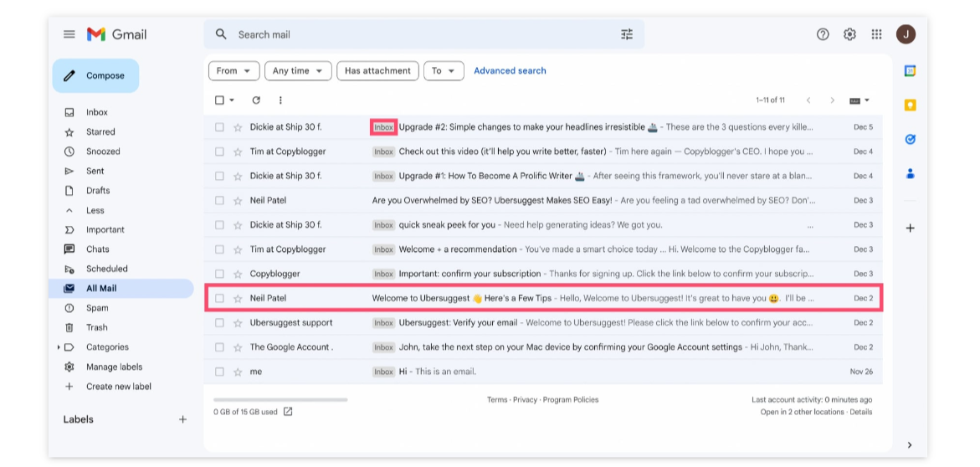
Task: Focus the Search mail field
Action: [425, 34]
